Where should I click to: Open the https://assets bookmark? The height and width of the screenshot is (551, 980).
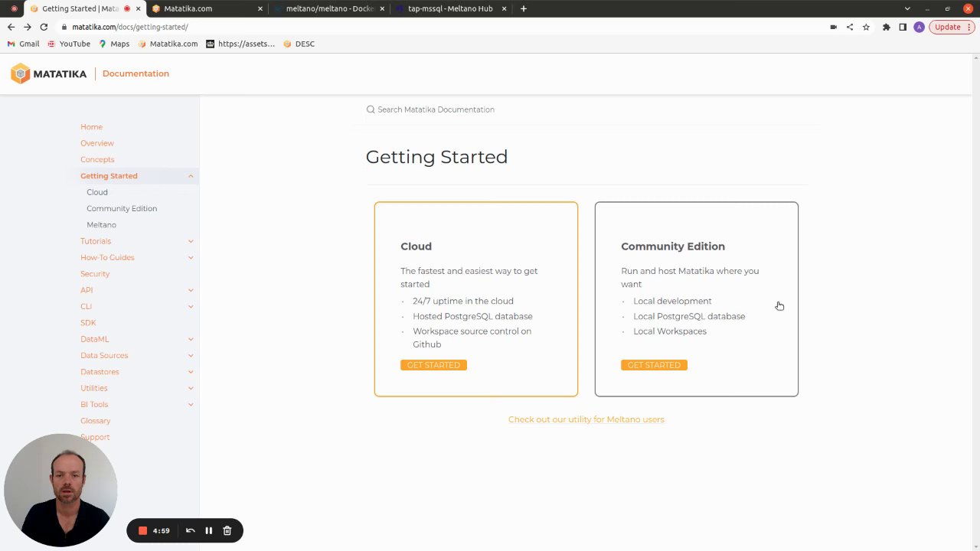click(x=240, y=44)
